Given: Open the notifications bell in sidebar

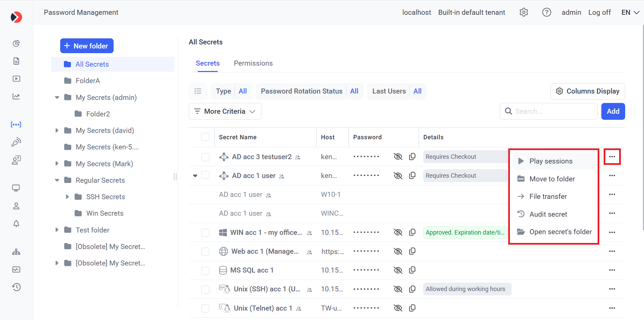Looking at the screenshot, I should (16, 224).
